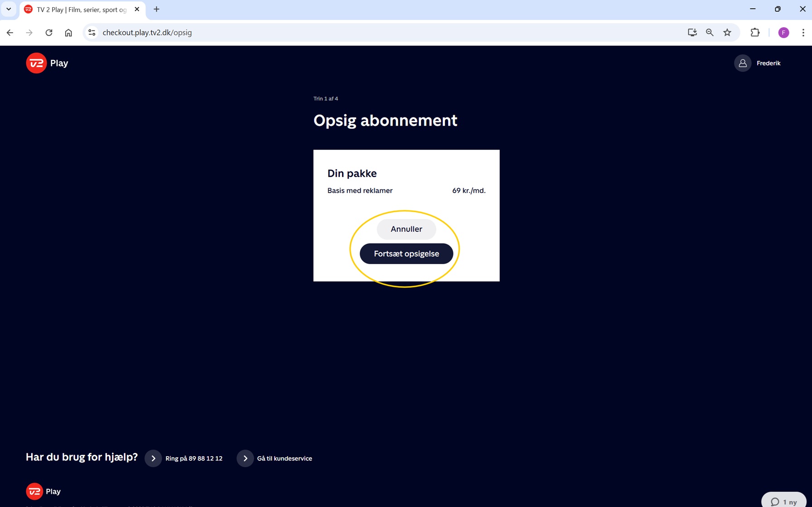The width and height of the screenshot is (812, 507).
Task: Click the browser forward arrow
Action: [29, 33]
